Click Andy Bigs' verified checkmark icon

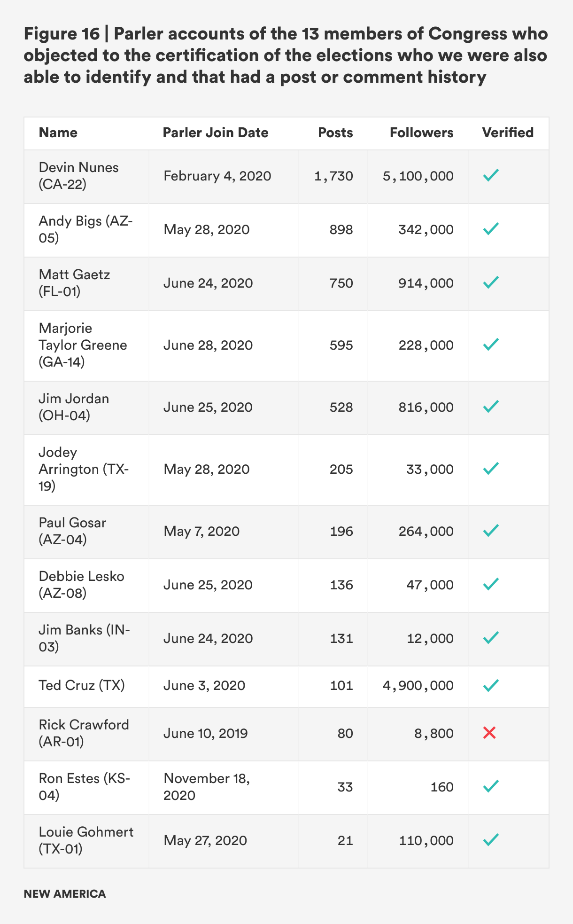tap(490, 229)
